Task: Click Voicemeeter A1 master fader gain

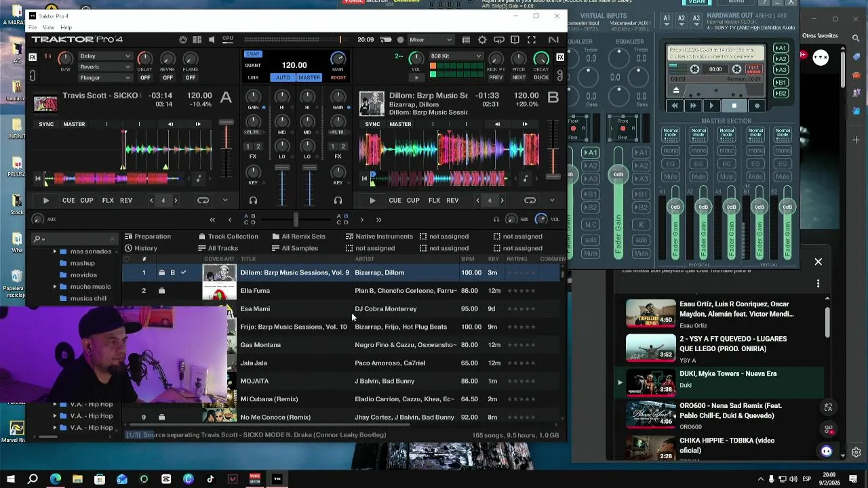Action: (675, 207)
